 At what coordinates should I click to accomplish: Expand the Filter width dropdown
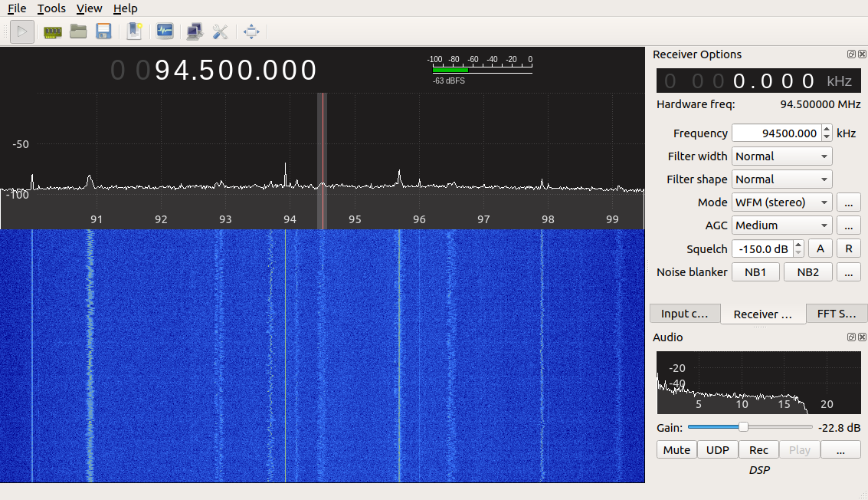click(x=781, y=156)
